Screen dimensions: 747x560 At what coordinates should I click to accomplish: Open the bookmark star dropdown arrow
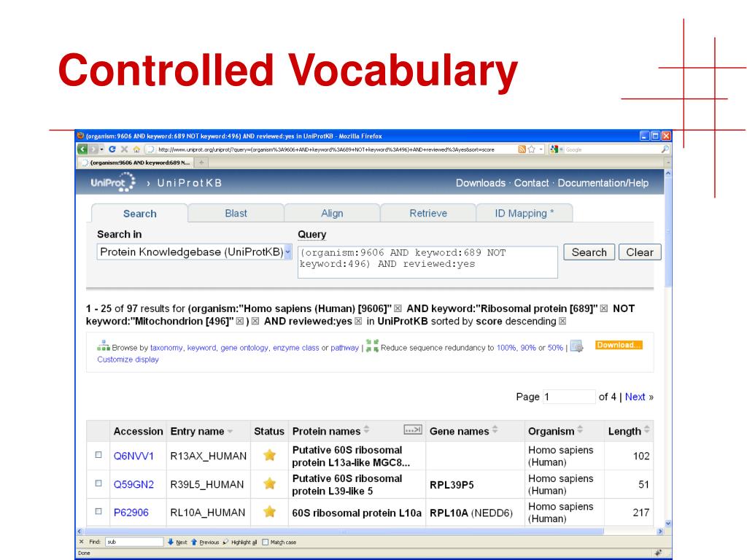pyautogui.click(x=541, y=149)
